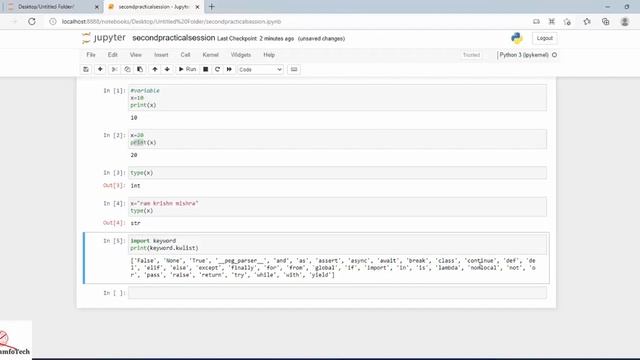Click the output text 'str'
Image resolution: width=640 pixels, height=360 pixels.
[136, 223]
